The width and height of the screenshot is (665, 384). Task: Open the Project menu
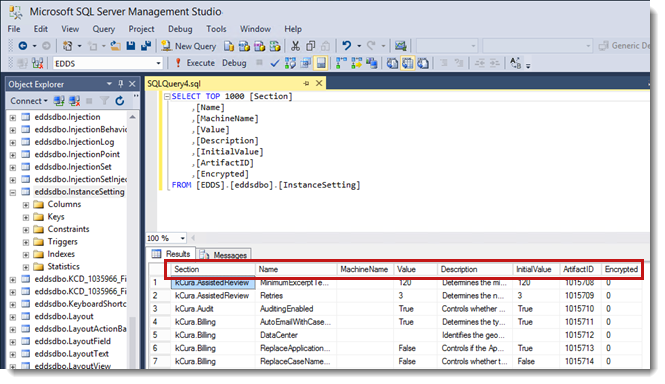coord(141,29)
